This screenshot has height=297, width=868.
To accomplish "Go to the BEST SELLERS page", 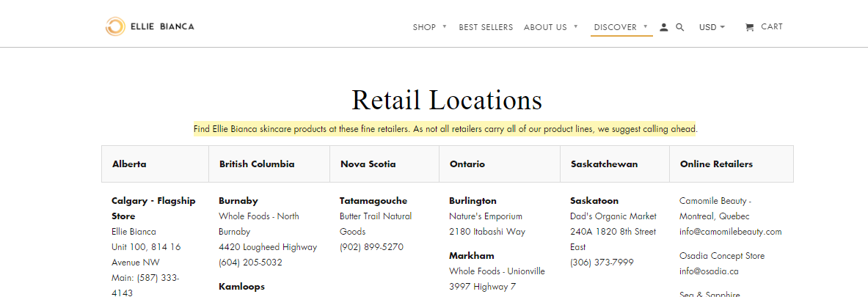I will pyautogui.click(x=486, y=27).
